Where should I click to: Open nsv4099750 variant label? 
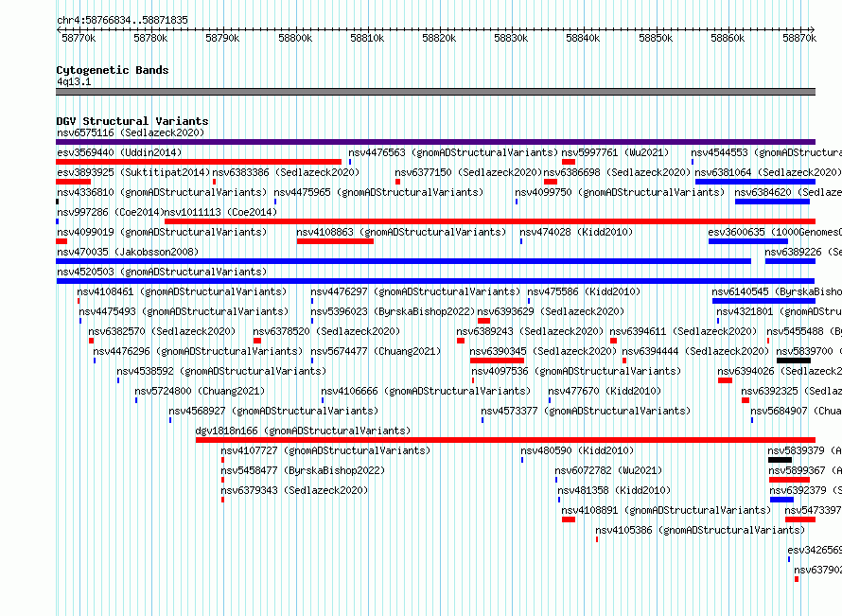pos(620,192)
